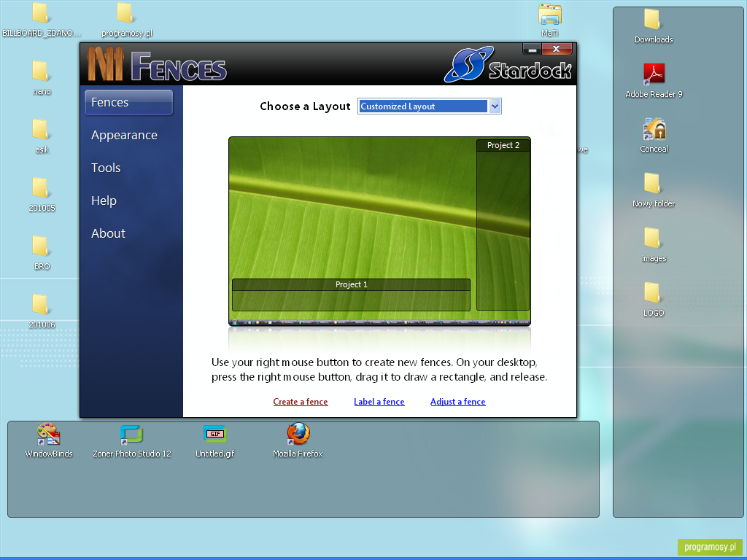
Task: Launch the Adobe Reader 9 shortcut
Action: coord(654,74)
